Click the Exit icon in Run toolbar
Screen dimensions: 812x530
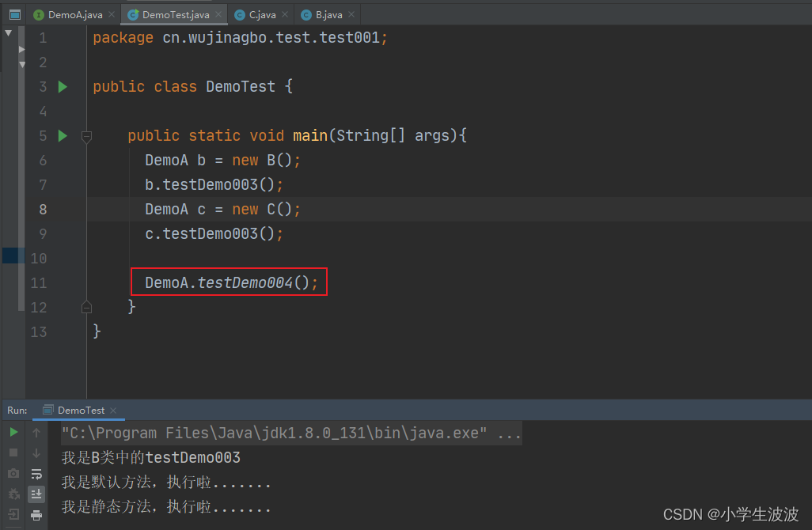pos(14,514)
